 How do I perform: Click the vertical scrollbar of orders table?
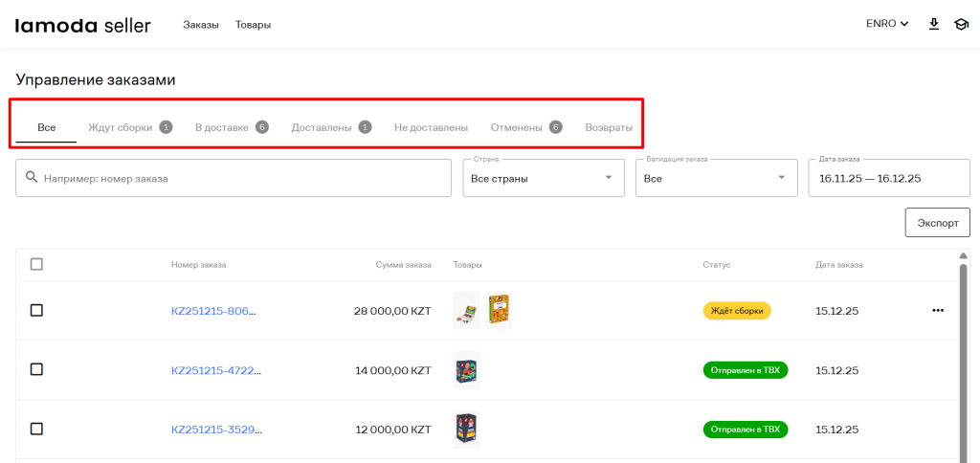point(963,354)
